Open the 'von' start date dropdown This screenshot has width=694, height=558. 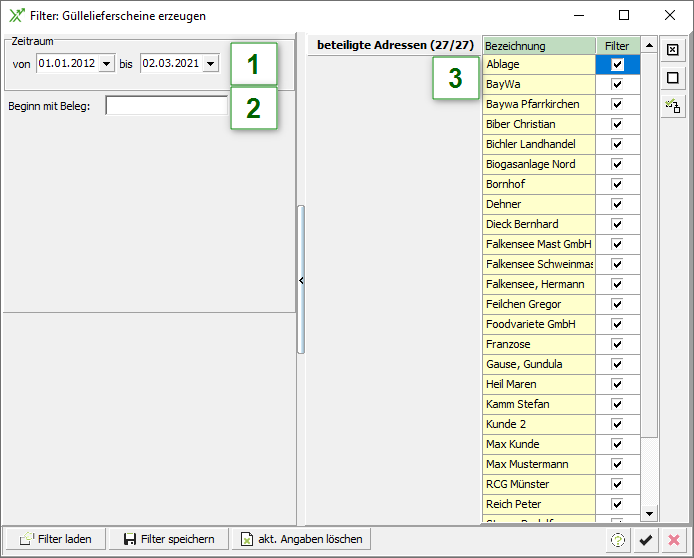click(107, 64)
